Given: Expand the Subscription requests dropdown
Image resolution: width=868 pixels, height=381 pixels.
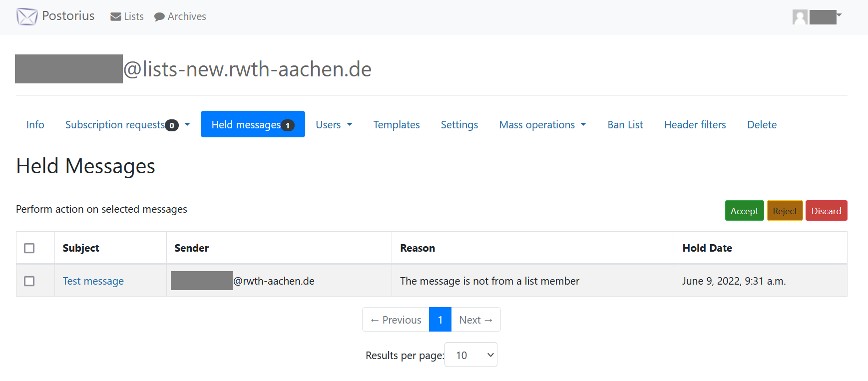Looking at the screenshot, I should (x=187, y=125).
